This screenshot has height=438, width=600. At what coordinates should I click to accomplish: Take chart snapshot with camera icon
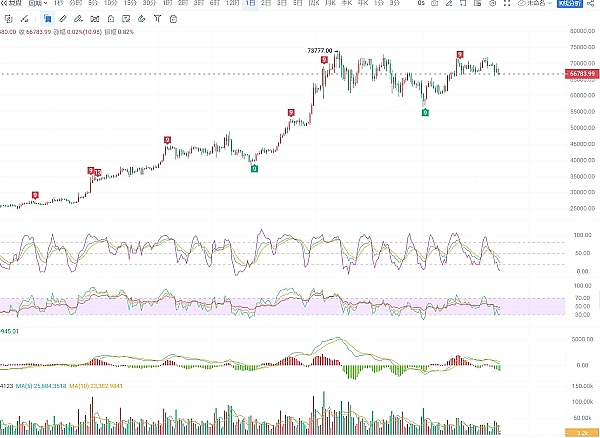click(435, 3)
